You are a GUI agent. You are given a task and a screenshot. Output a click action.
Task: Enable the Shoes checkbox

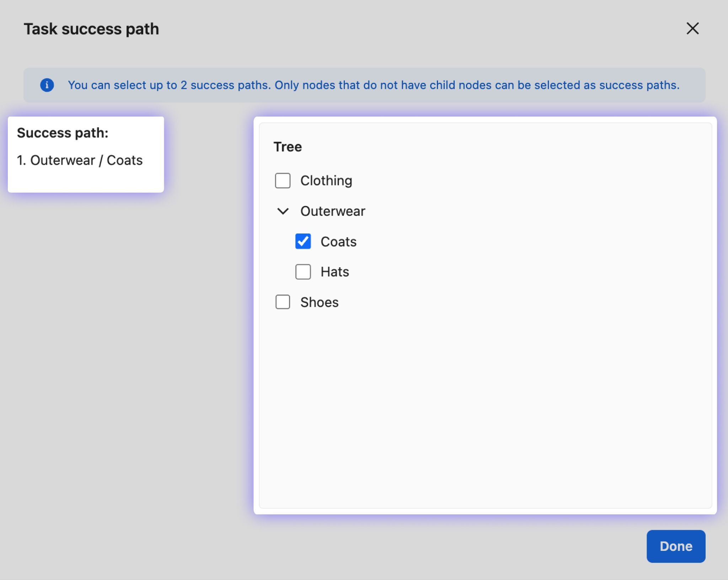(283, 302)
